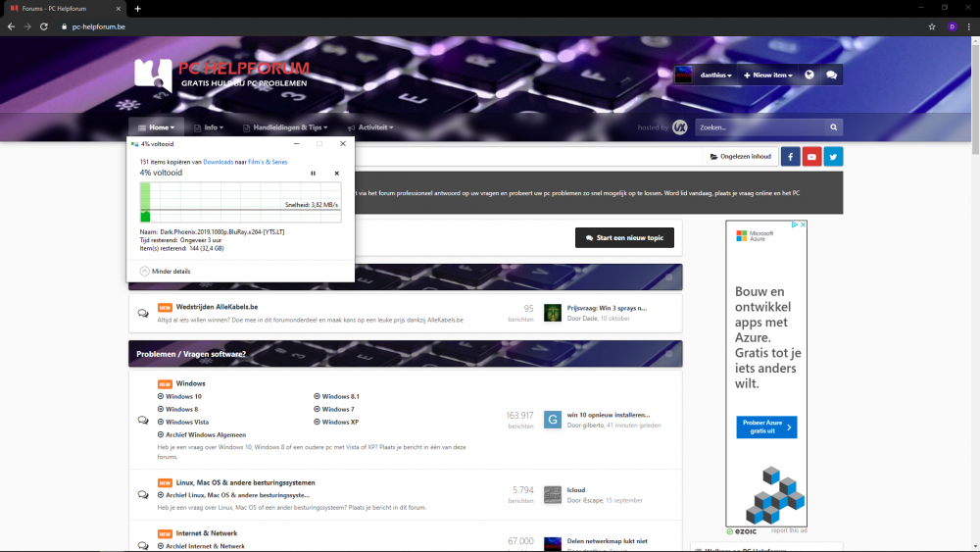This screenshot has width=980, height=552.
Task: Open the Windows 7 subforum
Action: tap(338, 410)
